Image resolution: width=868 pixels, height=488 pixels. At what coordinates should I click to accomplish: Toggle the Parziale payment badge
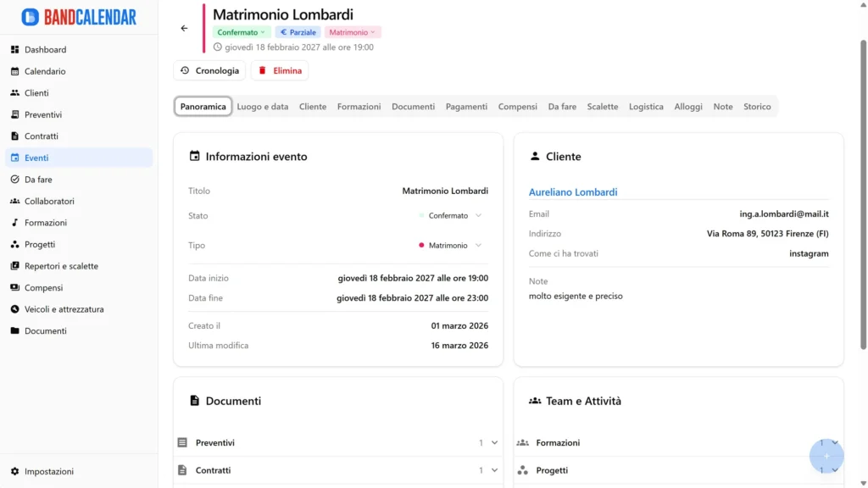point(298,31)
